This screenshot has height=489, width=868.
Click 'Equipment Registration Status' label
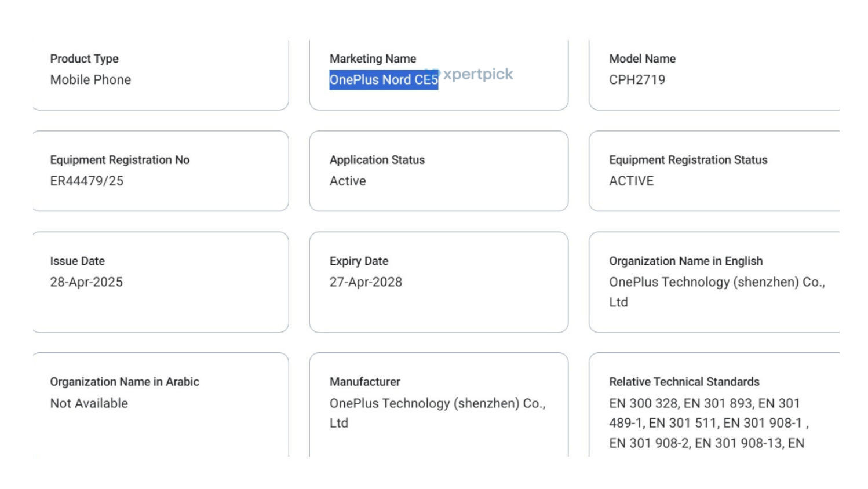point(688,160)
